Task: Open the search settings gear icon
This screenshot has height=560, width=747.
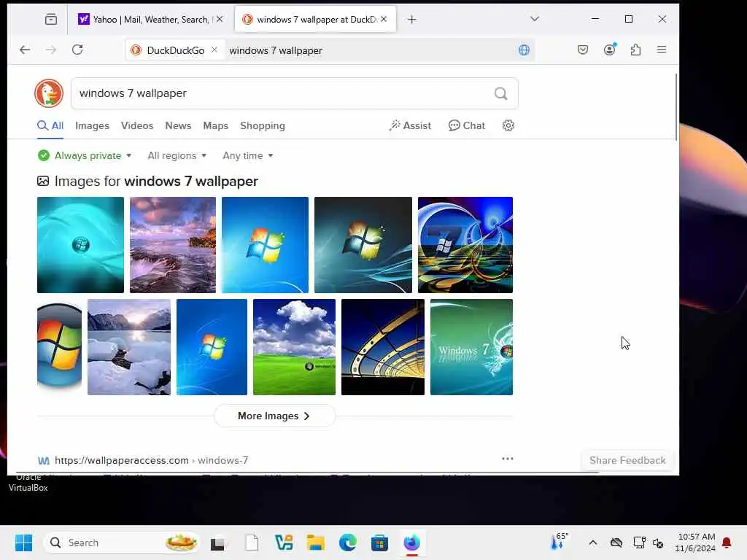Action: tap(508, 125)
